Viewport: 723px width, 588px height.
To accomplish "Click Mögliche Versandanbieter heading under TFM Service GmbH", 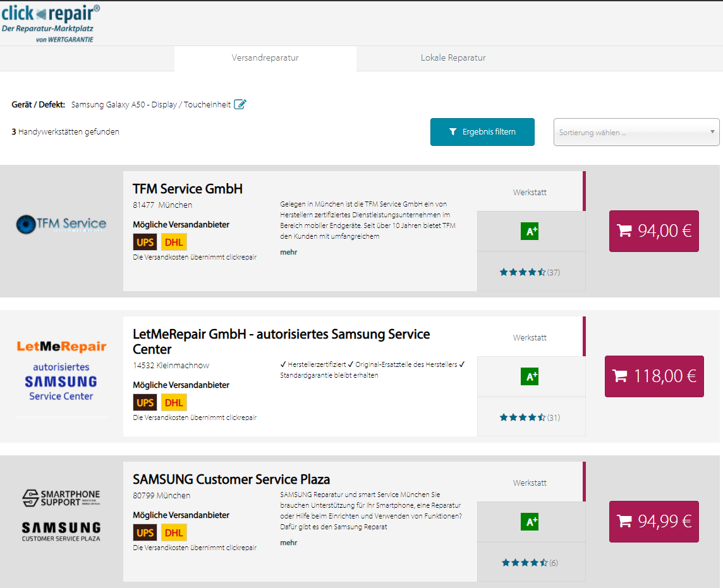I will pyautogui.click(x=181, y=225).
